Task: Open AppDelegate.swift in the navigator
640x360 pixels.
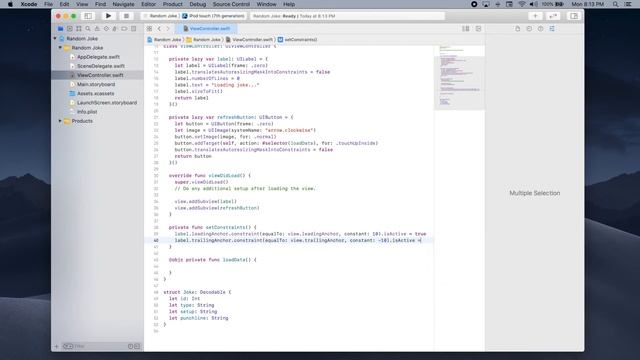Action: click(x=98, y=57)
